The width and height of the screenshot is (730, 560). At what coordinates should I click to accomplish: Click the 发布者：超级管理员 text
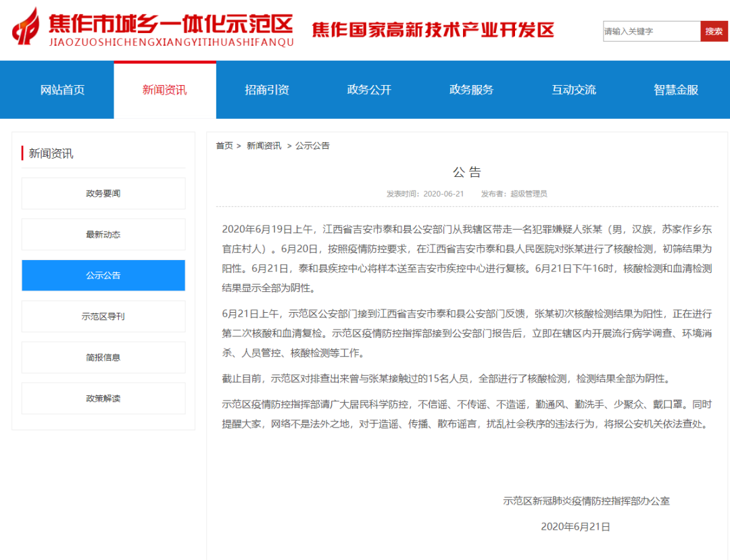pos(514,194)
